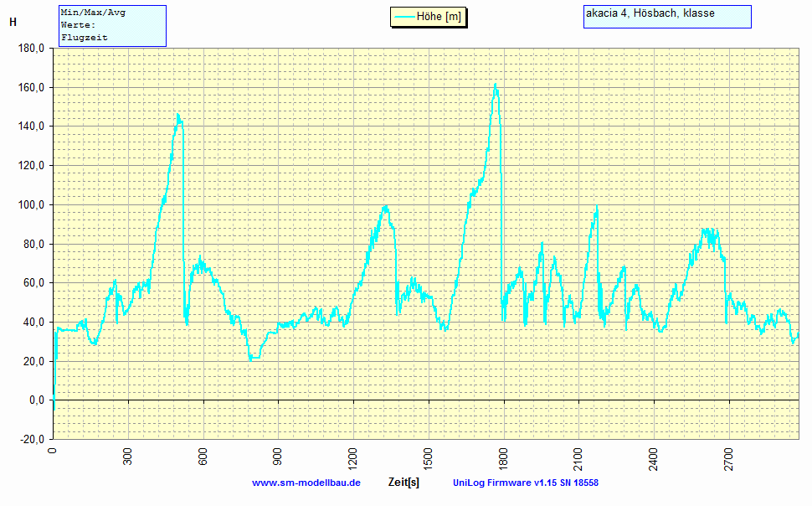Click the www.sm-modellbau.de link
The height and width of the screenshot is (506, 812).
coord(306,483)
